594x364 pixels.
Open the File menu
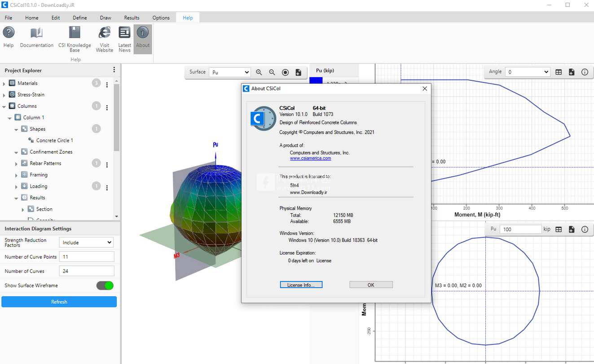click(x=9, y=18)
